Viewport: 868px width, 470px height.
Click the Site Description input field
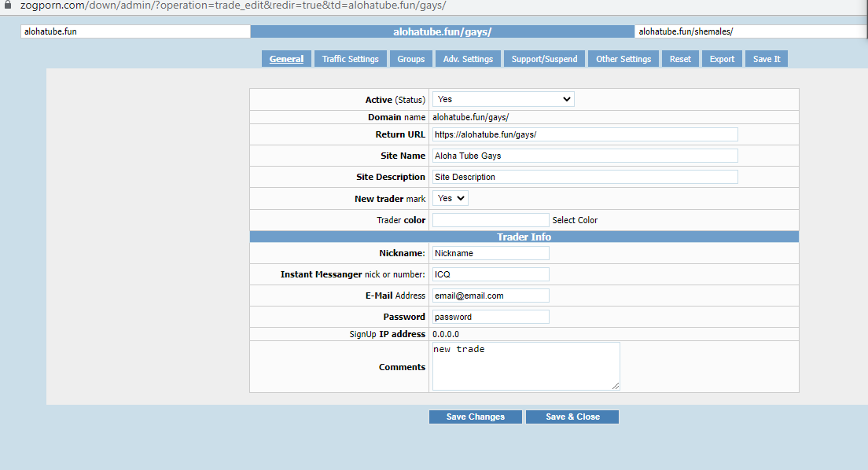coord(585,177)
